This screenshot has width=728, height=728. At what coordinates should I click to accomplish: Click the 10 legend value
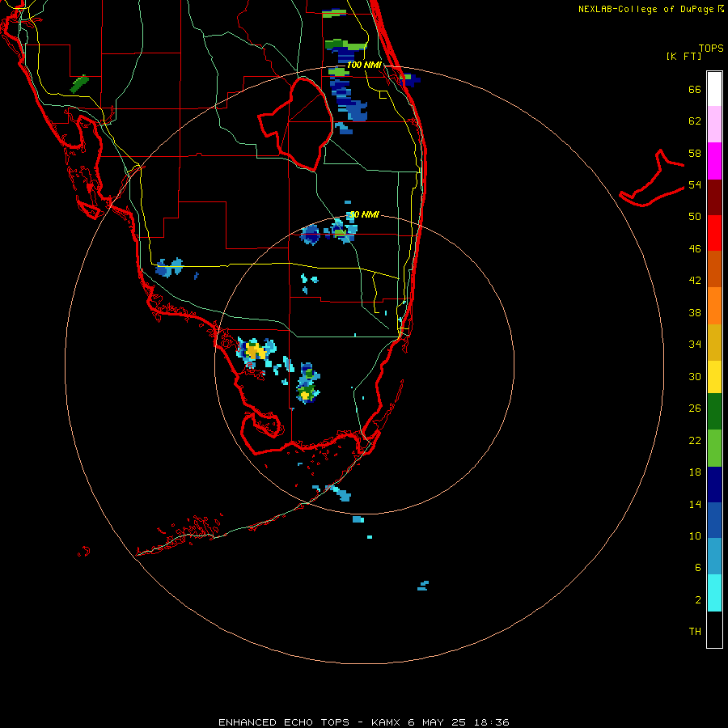[695, 535]
